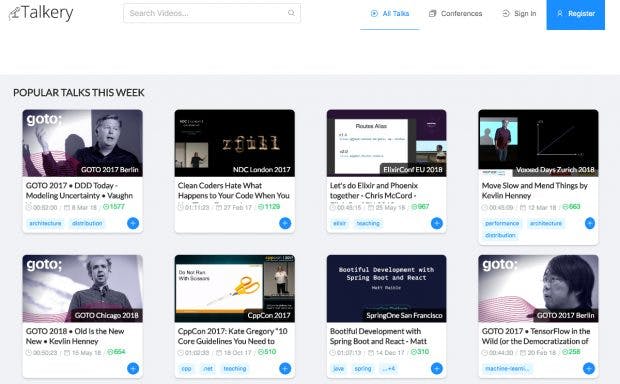Expand the +4 more tags on Bootiful

click(x=389, y=369)
